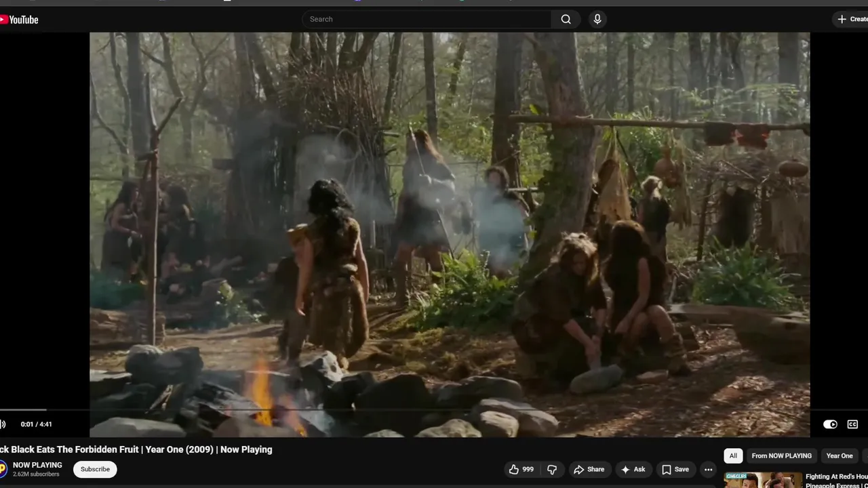The height and width of the screenshot is (488, 868).
Task: Dislike the video
Action: click(x=552, y=469)
